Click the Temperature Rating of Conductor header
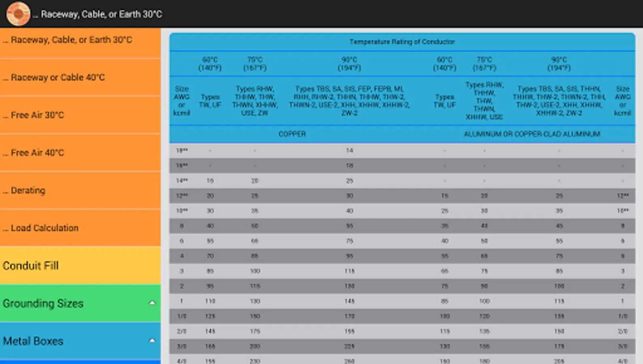Image resolution: width=643 pixels, height=364 pixels. (402, 42)
